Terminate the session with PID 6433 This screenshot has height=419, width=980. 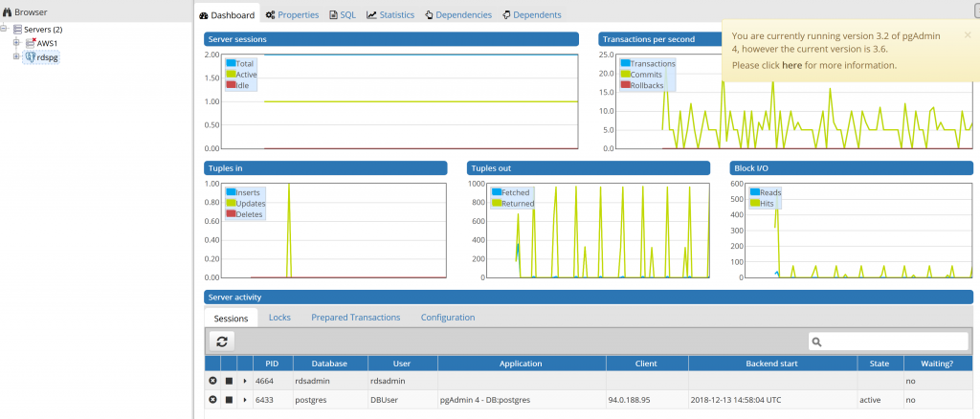coord(212,399)
